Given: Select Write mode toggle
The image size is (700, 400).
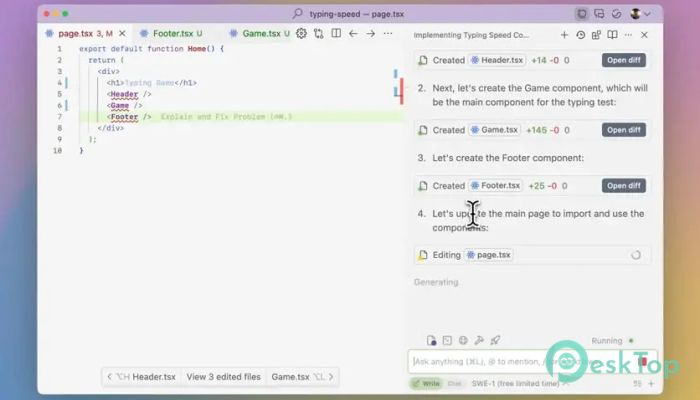Looking at the screenshot, I should 426,383.
